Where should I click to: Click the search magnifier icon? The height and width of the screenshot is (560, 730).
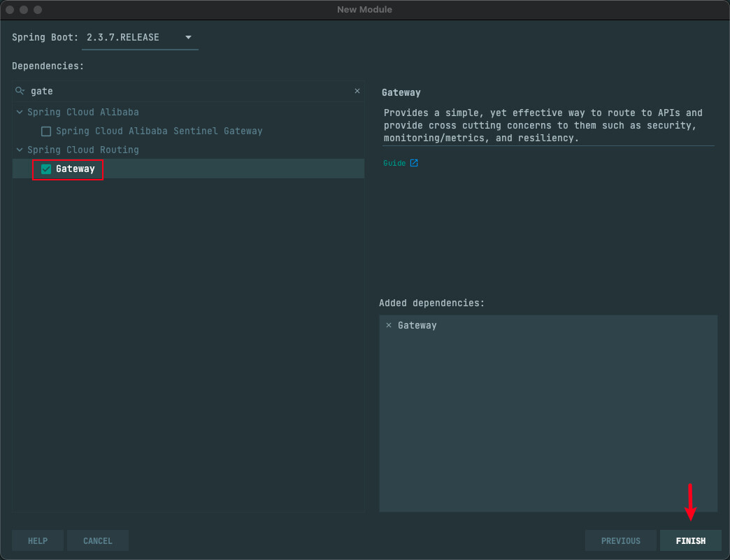(x=20, y=91)
